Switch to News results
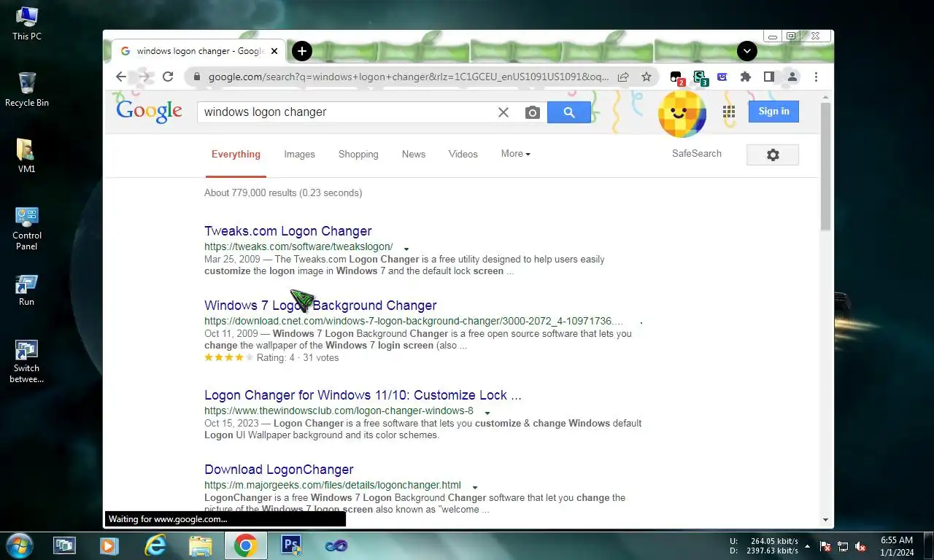Screen dimensions: 934x560 click(413, 154)
